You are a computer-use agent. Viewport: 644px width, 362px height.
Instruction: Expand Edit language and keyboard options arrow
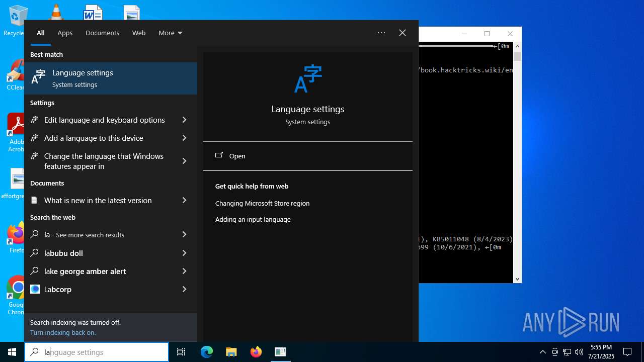(184, 120)
